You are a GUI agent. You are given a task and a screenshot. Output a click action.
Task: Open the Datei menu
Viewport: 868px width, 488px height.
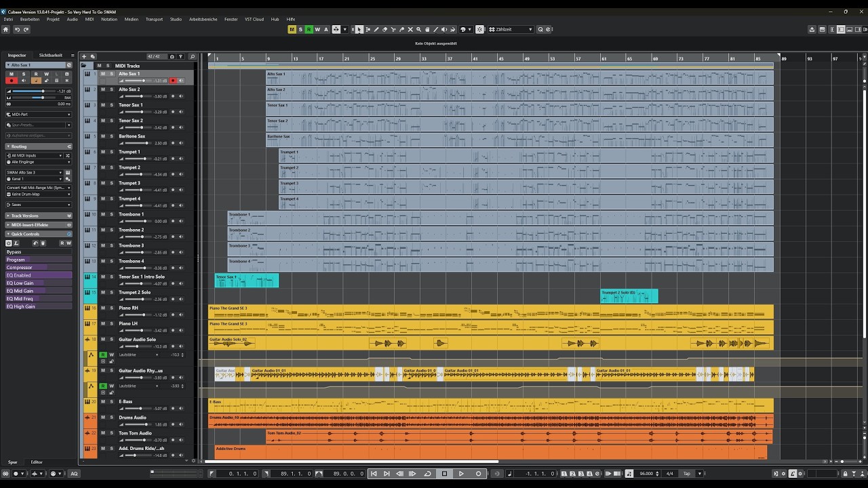(x=8, y=19)
